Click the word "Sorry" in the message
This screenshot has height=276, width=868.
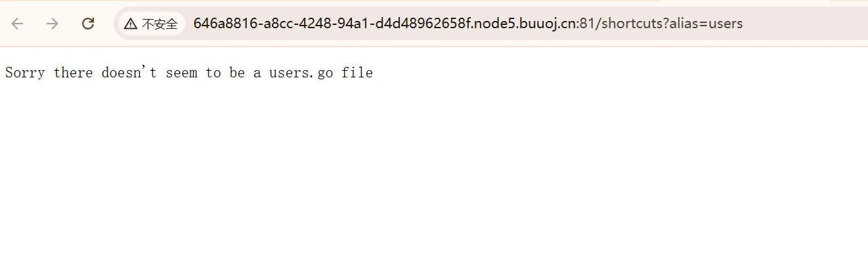point(25,73)
